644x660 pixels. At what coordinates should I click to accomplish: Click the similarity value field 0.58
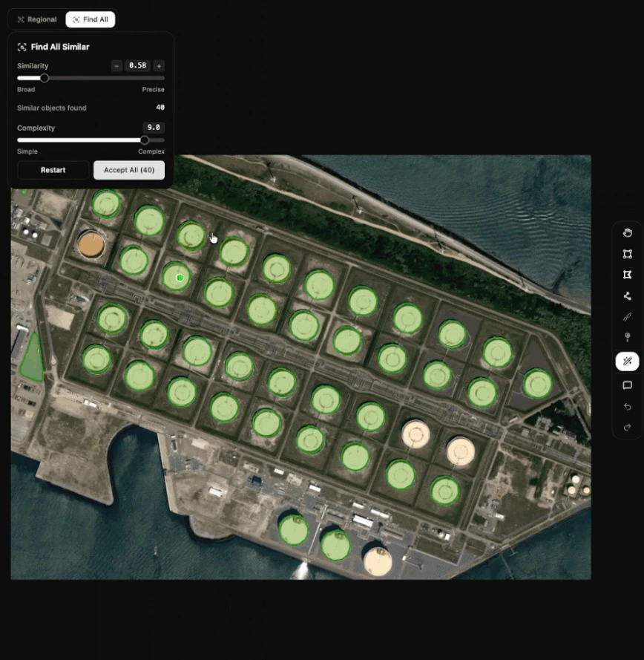(137, 65)
